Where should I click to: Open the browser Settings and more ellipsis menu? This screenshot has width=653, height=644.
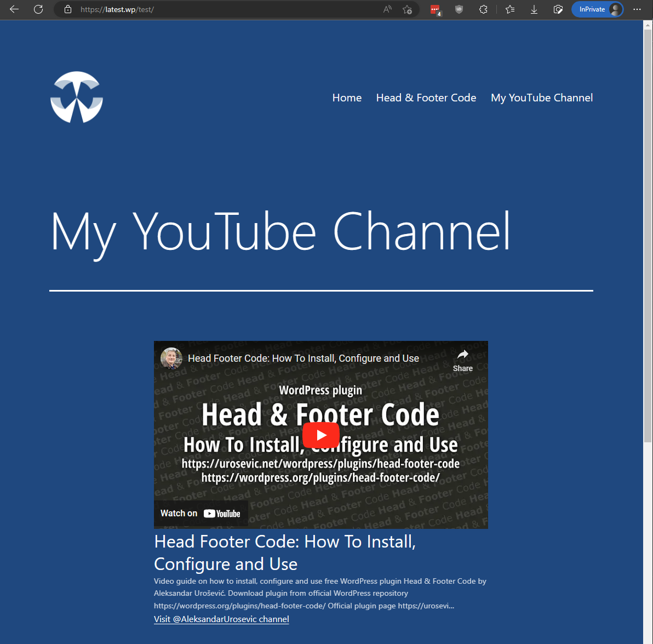click(637, 9)
